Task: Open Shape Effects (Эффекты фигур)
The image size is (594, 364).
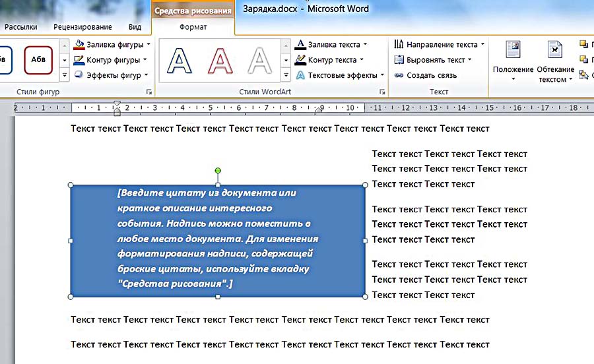Action: tap(112, 75)
